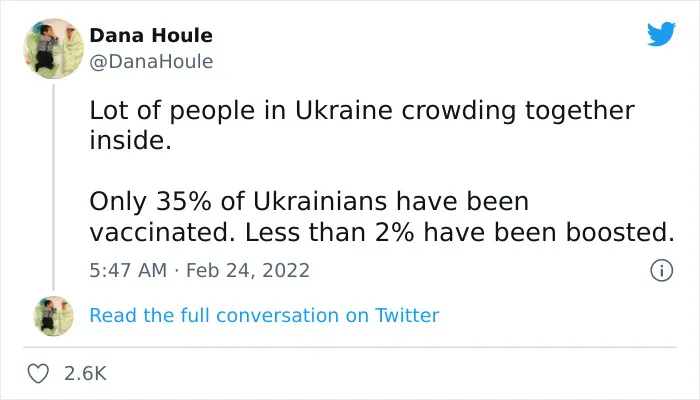Open the Dana Houle display name
The height and width of the screenshot is (400, 700).
151,36
